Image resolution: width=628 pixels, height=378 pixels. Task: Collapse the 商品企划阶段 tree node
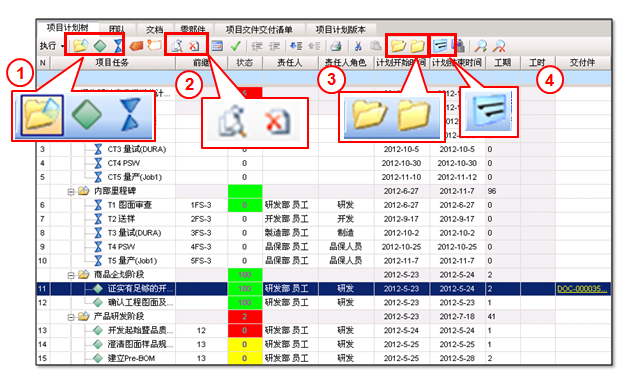pos(71,275)
